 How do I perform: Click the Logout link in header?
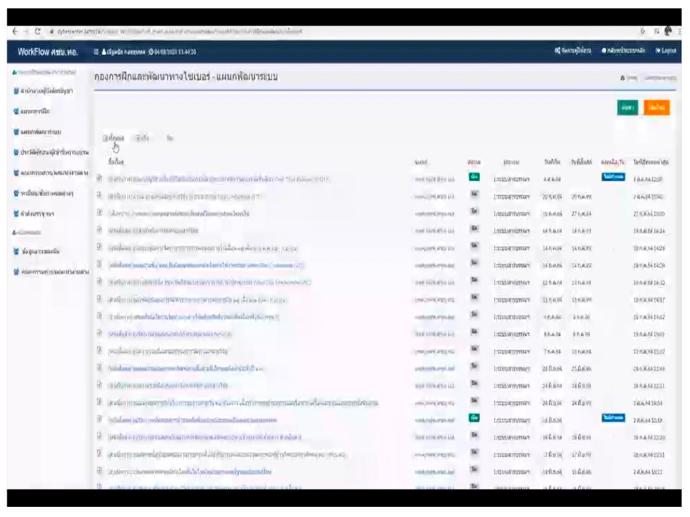click(666, 51)
